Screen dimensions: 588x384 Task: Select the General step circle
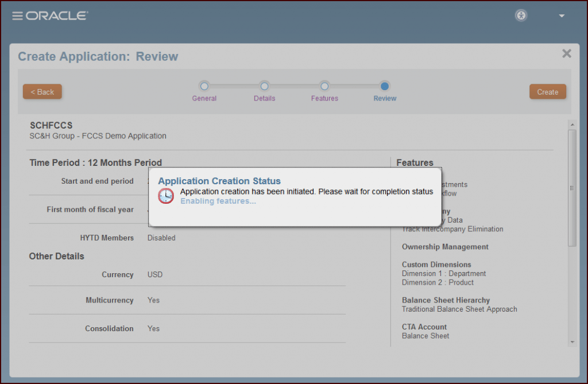204,86
